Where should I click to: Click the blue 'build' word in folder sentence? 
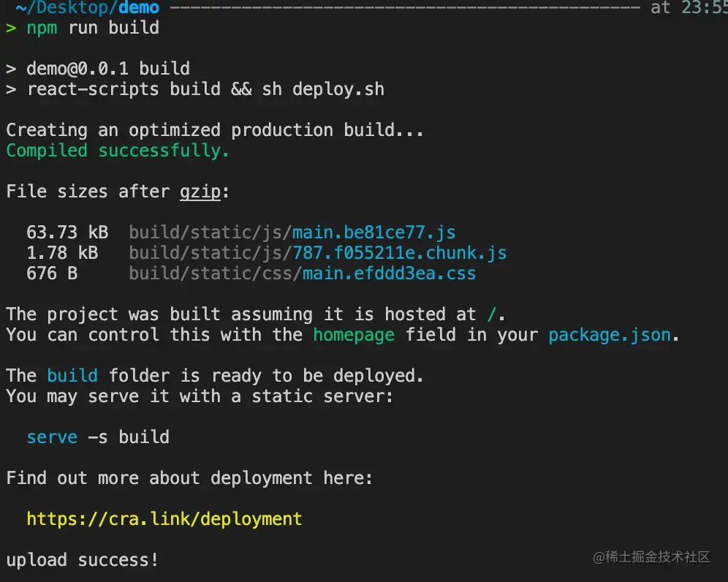pos(72,376)
